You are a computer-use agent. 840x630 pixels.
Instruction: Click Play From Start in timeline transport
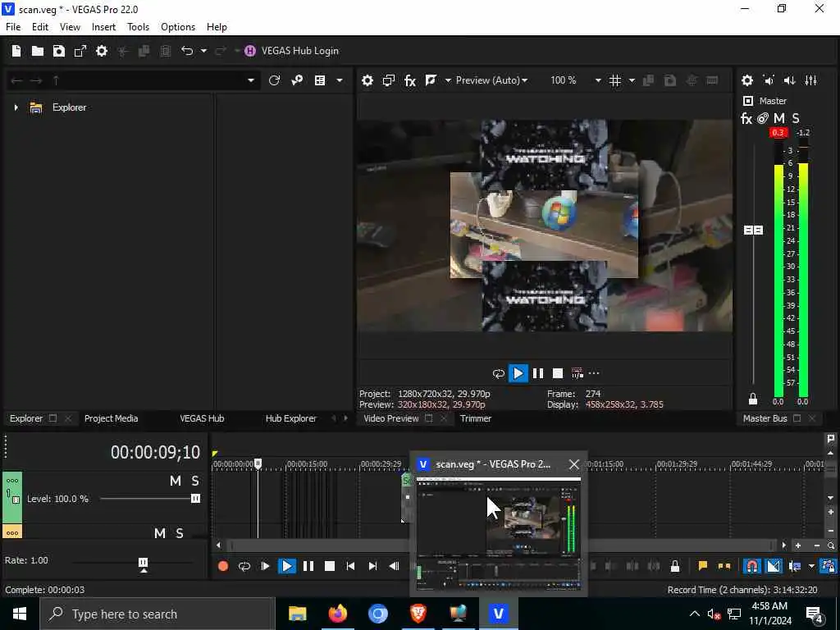[265, 566]
